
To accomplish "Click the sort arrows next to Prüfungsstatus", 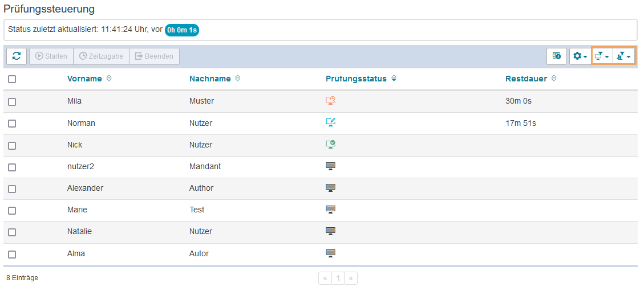I will [394, 79].
